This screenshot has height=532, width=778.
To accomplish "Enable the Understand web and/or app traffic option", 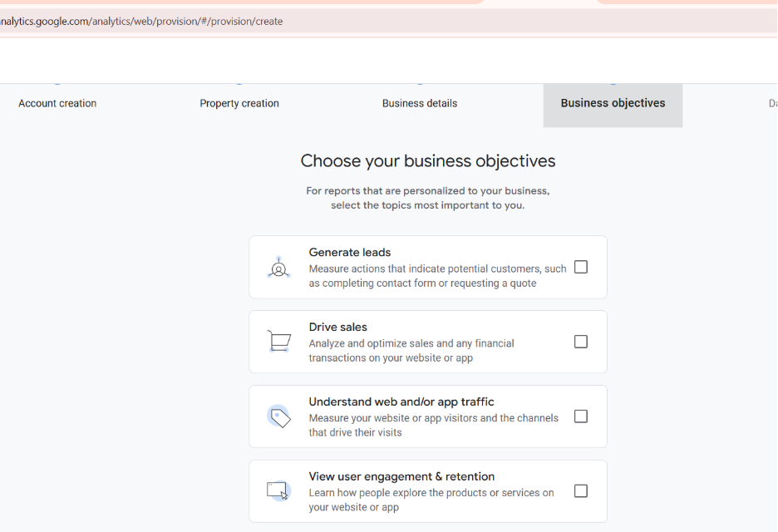I will (580, 416).
